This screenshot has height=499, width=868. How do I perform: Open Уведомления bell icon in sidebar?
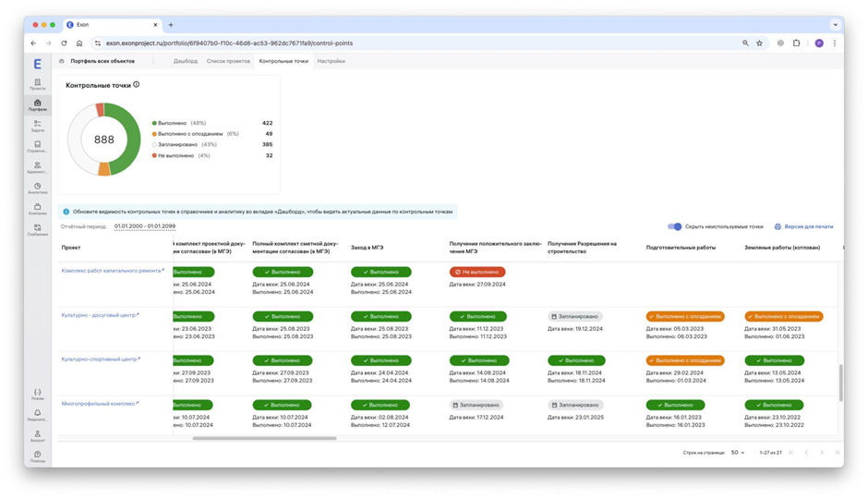click(x=37, y=414)
